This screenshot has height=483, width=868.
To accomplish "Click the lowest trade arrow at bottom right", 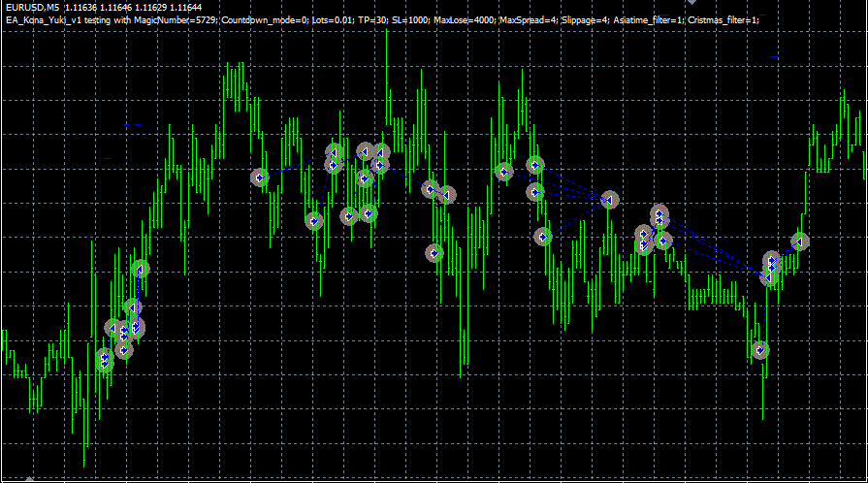I will [760, 350].
